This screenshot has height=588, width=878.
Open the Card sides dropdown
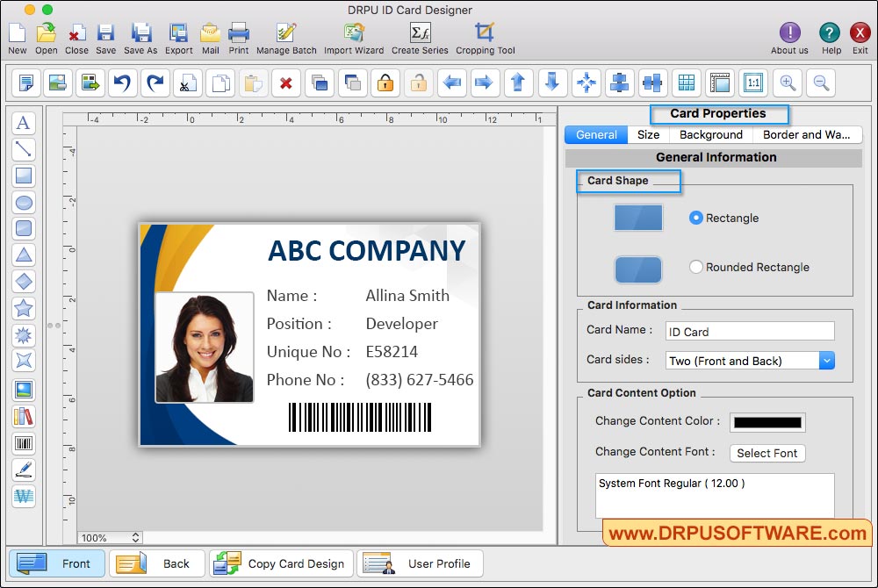coord(826,361)
